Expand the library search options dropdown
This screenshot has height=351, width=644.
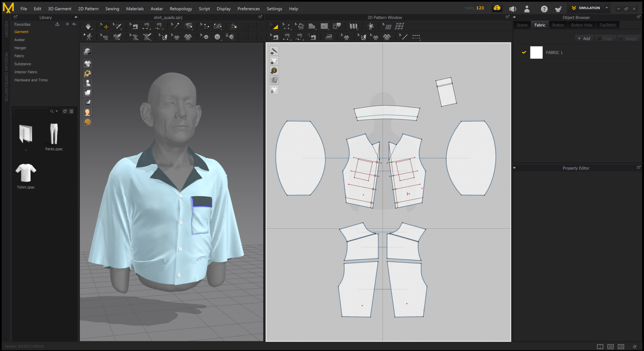(57, 111)
